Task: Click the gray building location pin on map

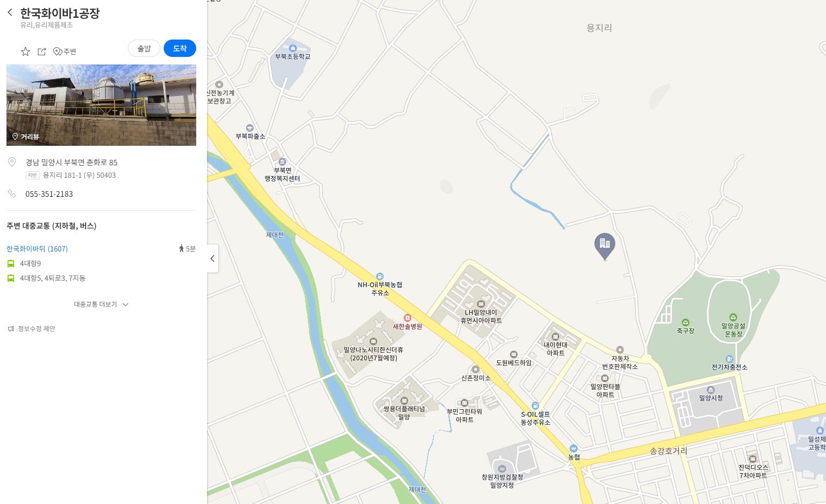Action: pyautogui.click(x=605, y=247)
